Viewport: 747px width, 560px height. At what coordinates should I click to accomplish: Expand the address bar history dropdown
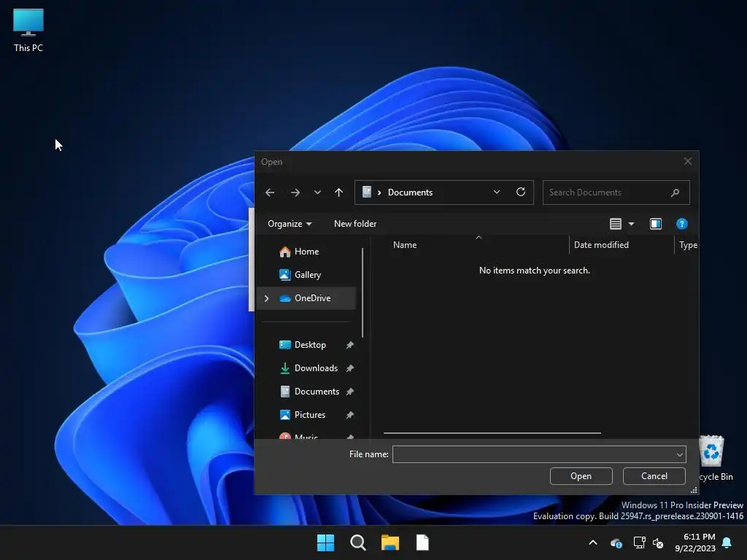pos(496,192)
